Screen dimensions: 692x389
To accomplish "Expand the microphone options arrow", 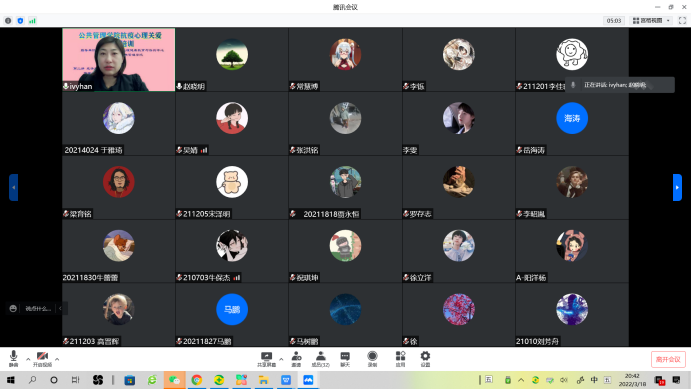I will (28, 359).
